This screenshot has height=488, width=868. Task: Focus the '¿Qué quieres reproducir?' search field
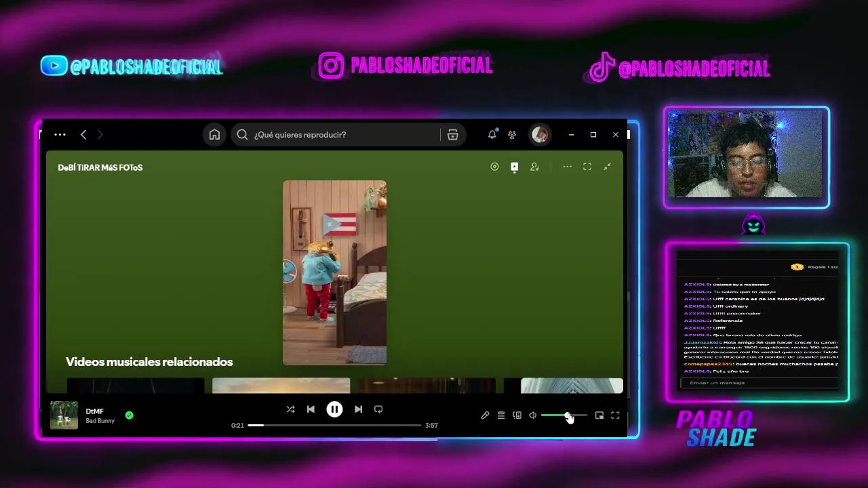[347, 135]
